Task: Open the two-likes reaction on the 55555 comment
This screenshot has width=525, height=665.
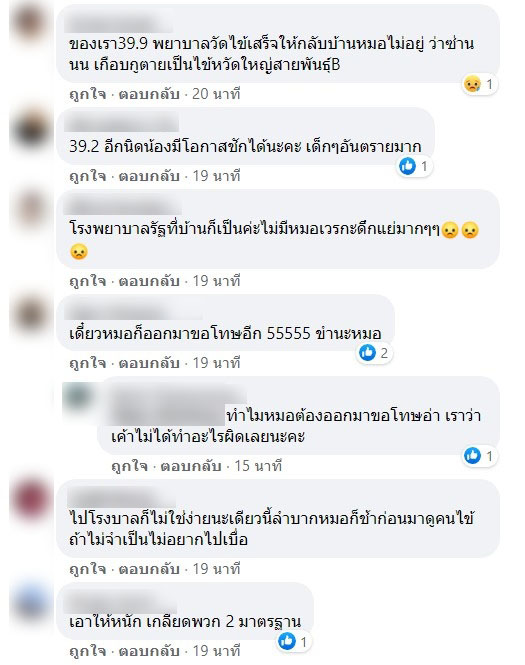Action: [374, 353]
